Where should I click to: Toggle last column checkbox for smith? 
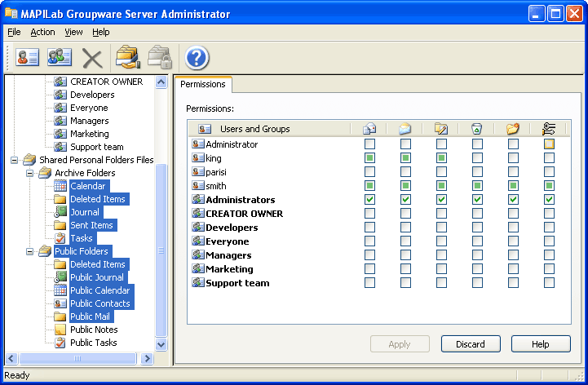(549, 186)
